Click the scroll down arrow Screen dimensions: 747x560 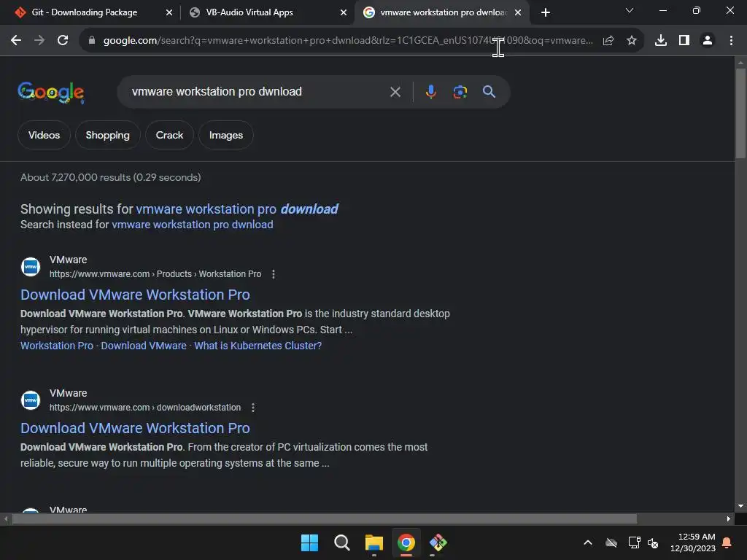tap(740, 506)
